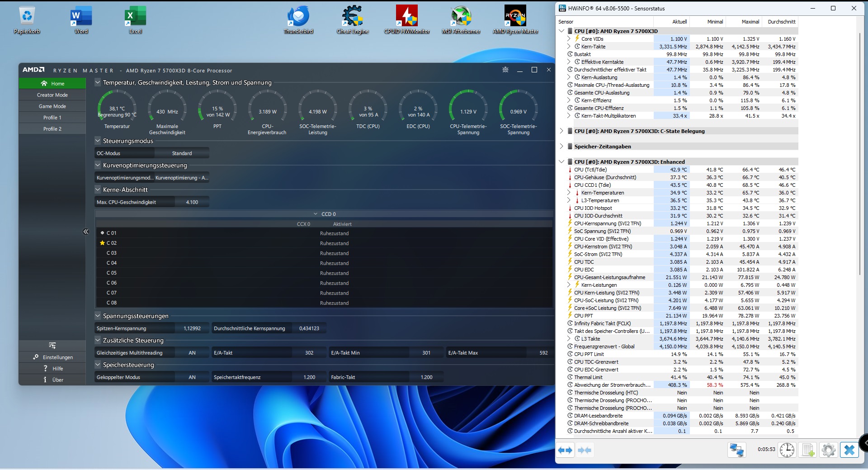Switch to the Home tab

(x=52, y=83)
